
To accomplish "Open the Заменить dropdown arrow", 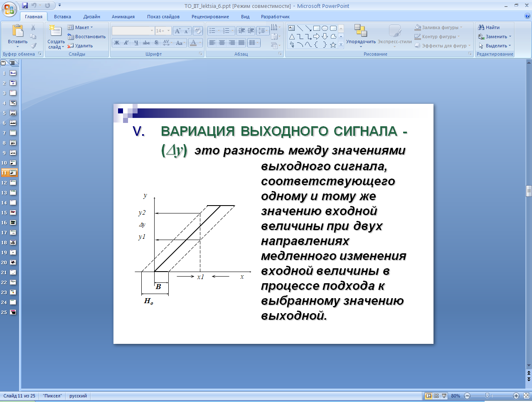I will click(x=510, y=37).
